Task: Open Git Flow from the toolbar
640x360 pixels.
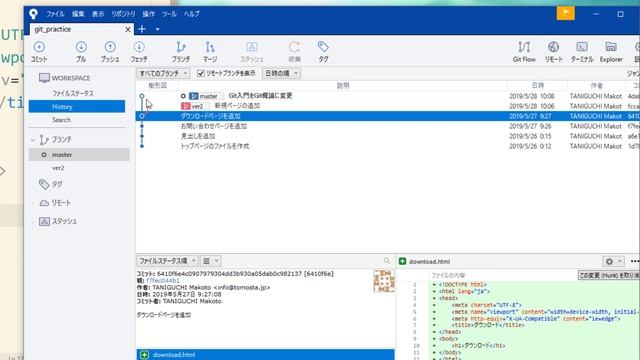Action: click(524, 51)
